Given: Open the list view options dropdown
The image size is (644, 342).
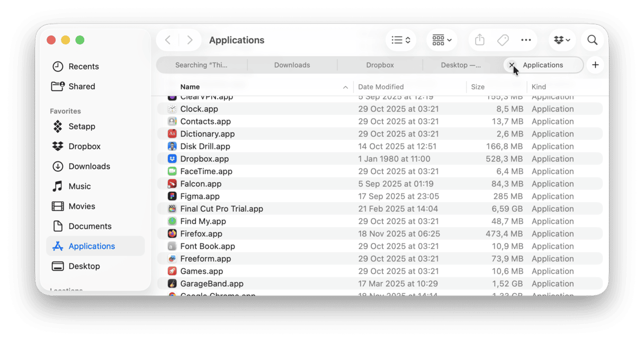Looking at the screenshot, I should [x=401, y=40].
